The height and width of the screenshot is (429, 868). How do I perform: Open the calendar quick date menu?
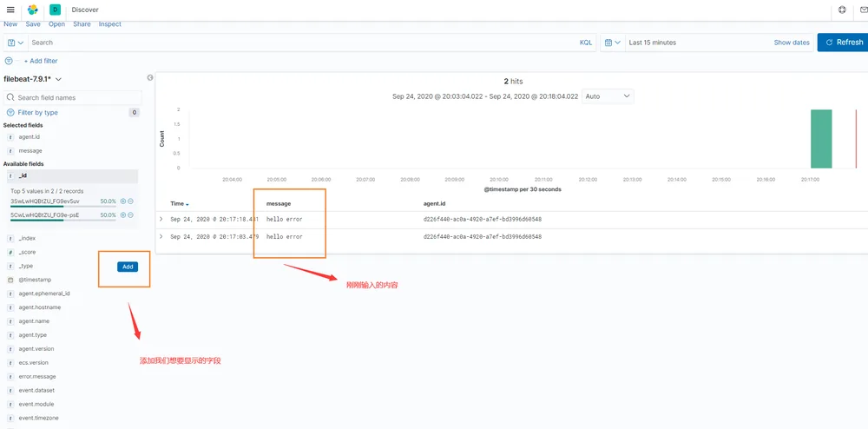pos(613,43)
